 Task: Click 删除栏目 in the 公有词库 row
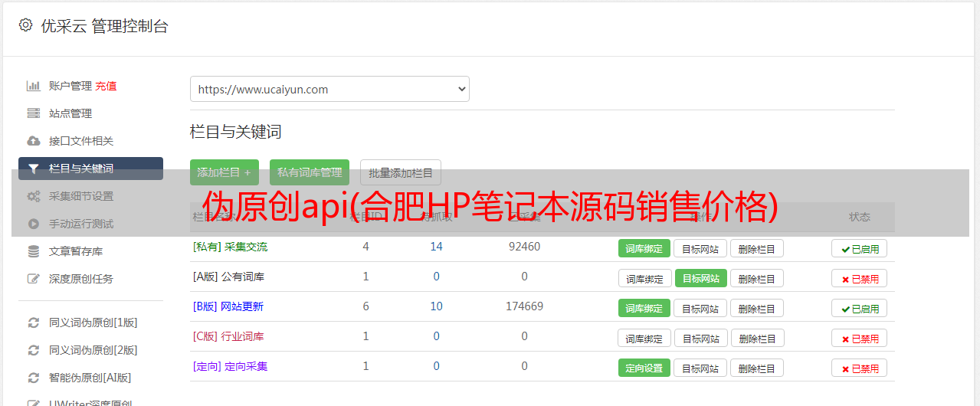pos(757,278)
